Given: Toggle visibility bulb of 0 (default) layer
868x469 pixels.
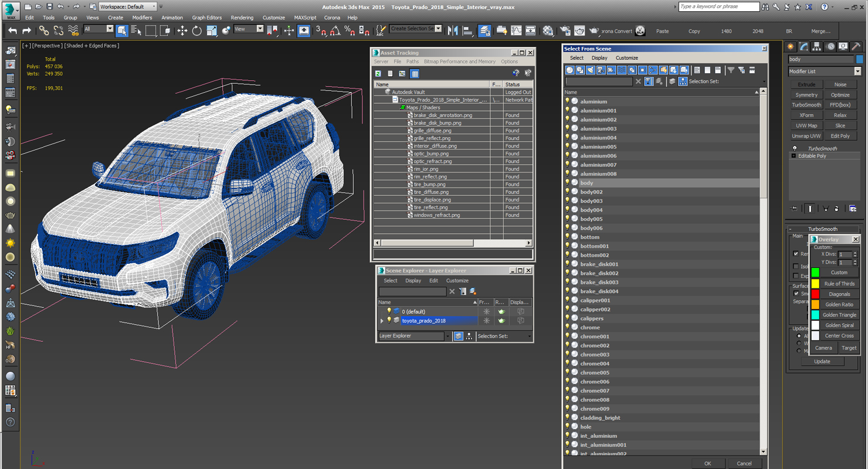Looking at the screenshot, I should click(389, 311).
